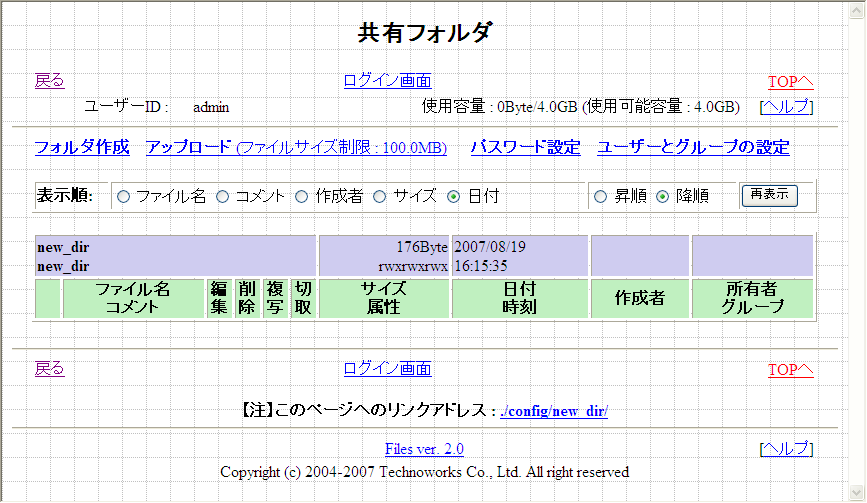This screenshot has height=503, width=867.
Task: Go to ユーザーとグループの設定
Action: [x=693, y=148]
